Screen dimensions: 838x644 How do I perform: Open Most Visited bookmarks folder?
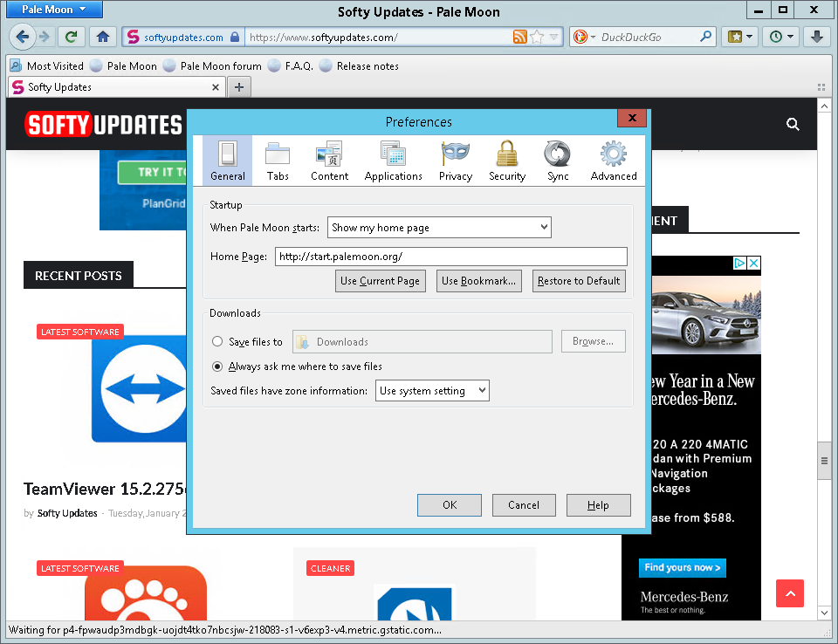tap(47, 65)
